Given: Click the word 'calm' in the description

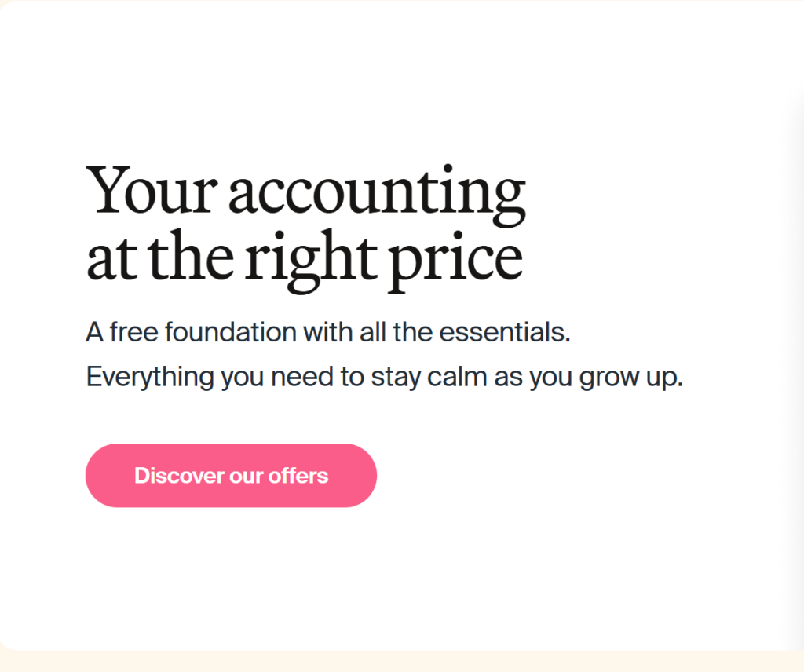Looking at the screenshot, I should pos(457,378).
